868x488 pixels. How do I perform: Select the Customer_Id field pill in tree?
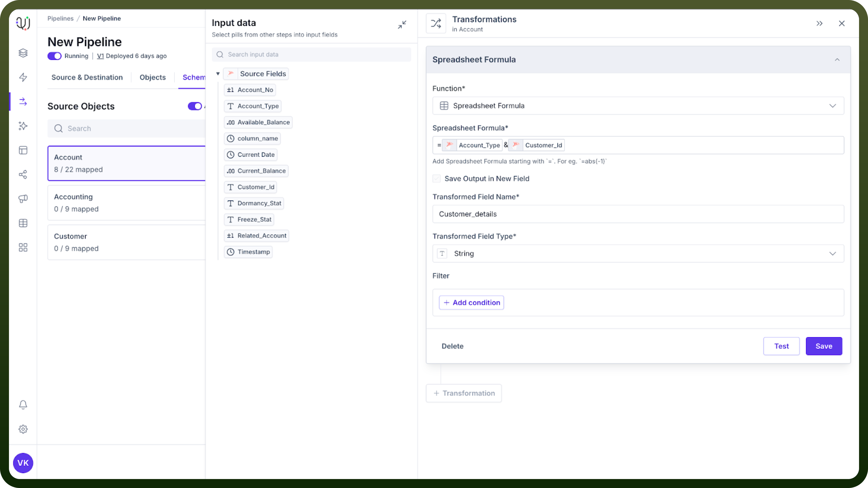[x=250, y=187]
